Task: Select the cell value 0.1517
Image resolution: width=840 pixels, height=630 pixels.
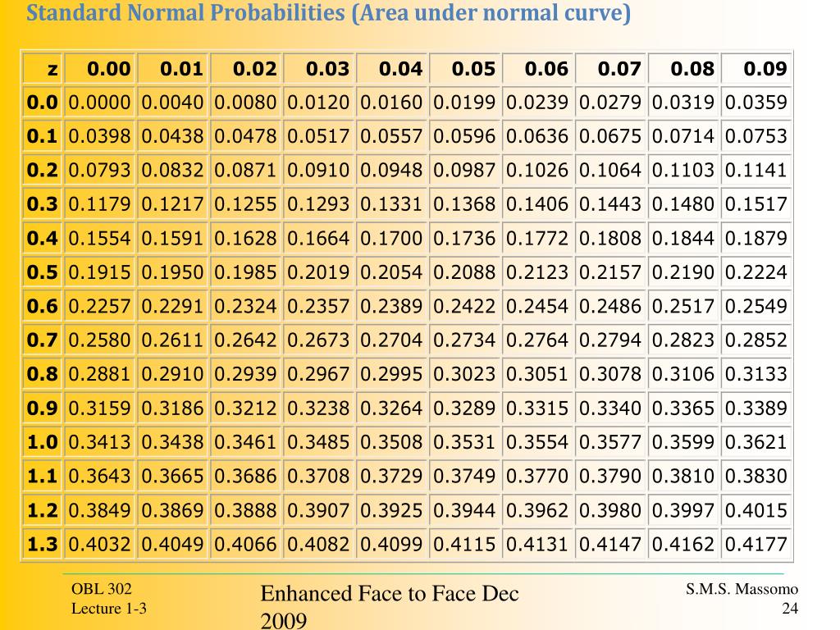Action: coord(756,204)
